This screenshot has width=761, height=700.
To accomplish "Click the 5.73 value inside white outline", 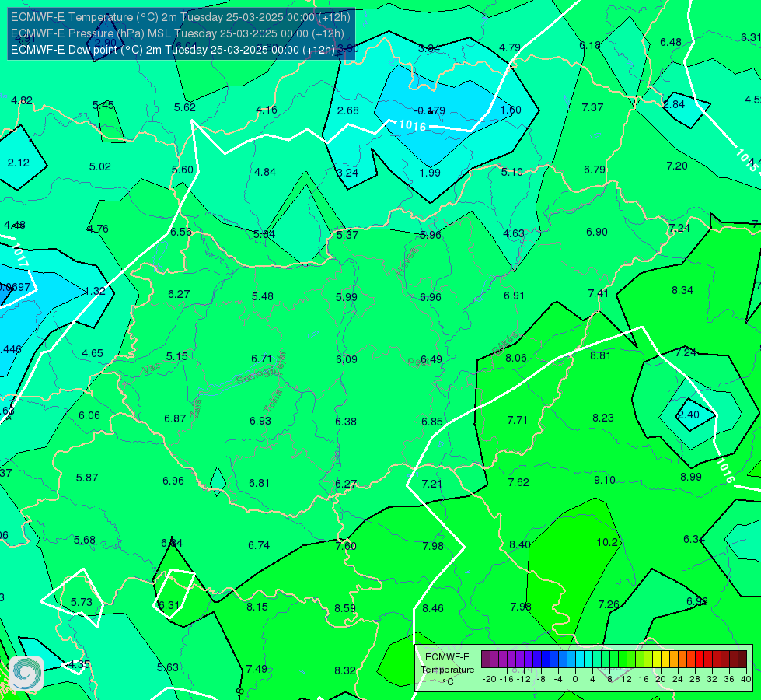I will coord(81,602).
